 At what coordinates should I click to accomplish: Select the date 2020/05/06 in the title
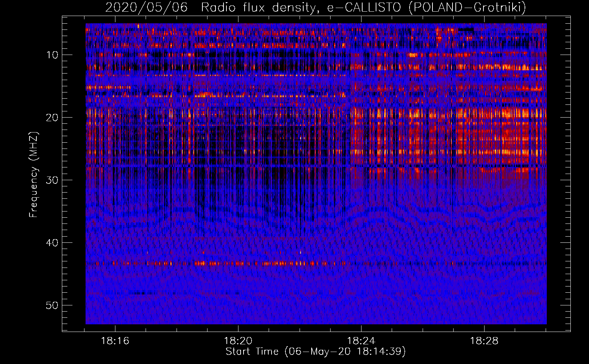click(146, 7)
